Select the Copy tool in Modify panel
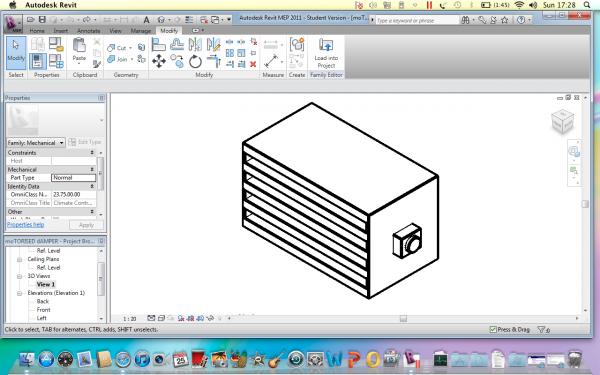Screen dimensions: 600x375 [x=177, y=61]
